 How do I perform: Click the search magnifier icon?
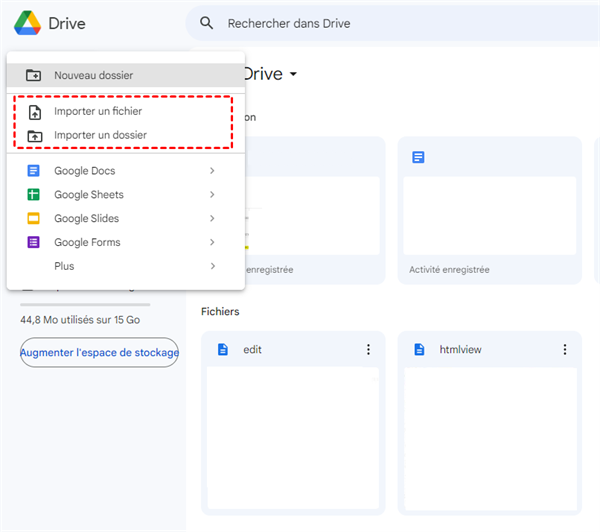click(207, 23)
